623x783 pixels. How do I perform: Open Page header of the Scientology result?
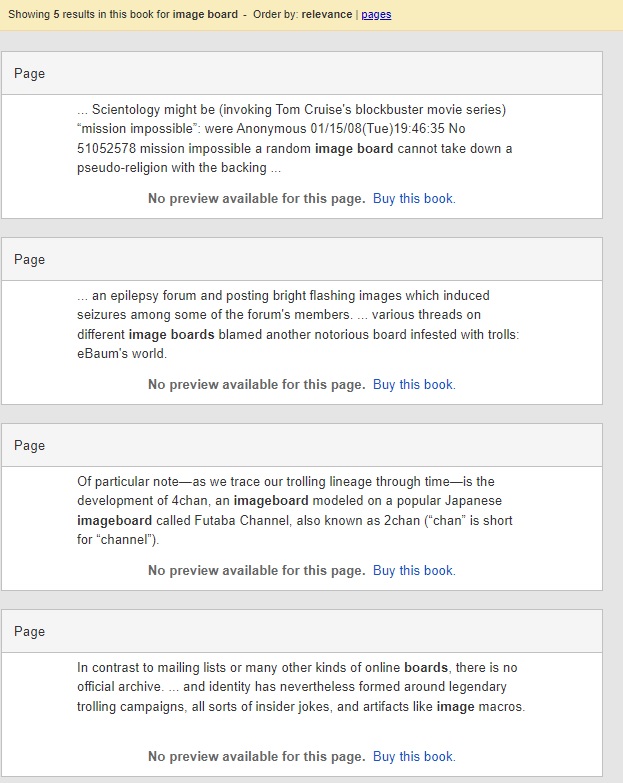[30, 74]
